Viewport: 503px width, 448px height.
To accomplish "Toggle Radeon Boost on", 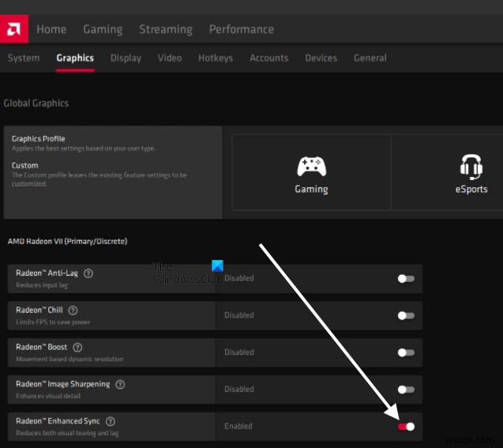I will pos(406,352).
